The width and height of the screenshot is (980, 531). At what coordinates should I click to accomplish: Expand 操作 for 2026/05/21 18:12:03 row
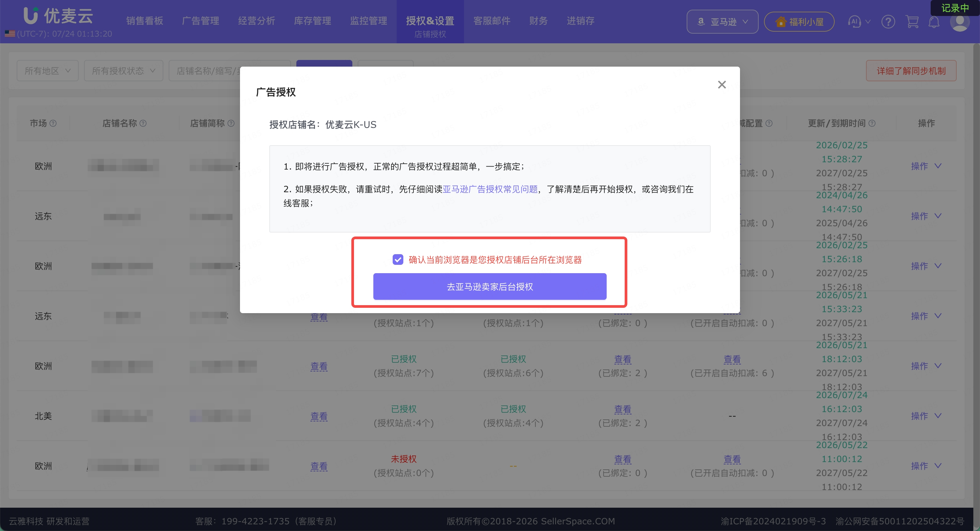(x=926, y=366)
